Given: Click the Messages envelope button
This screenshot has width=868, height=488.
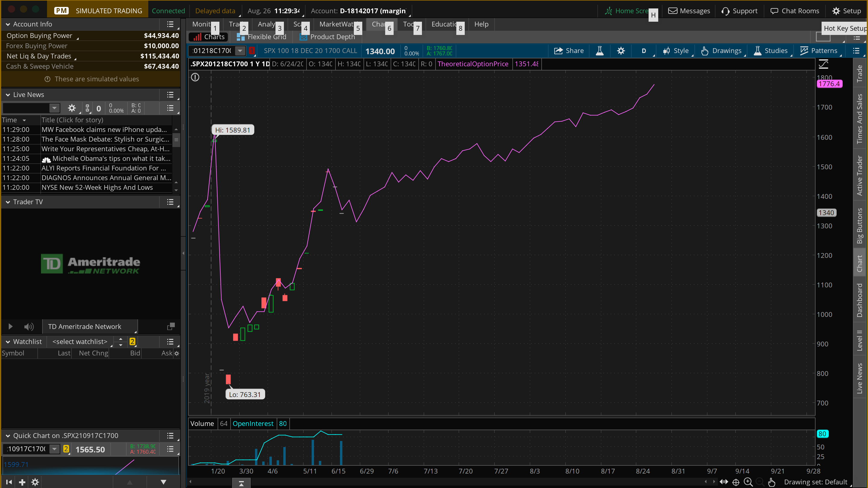Looking at the screenshot, I should [689, 11].
